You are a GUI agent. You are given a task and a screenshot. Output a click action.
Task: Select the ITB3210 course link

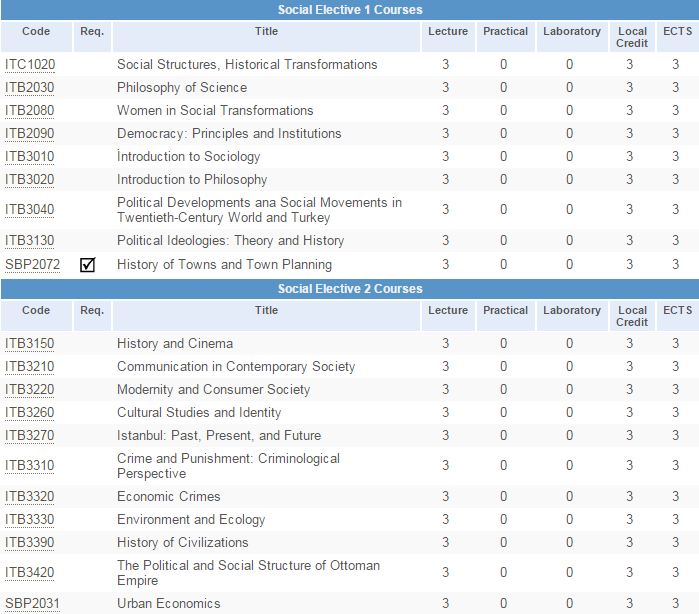tap(30, 367)
